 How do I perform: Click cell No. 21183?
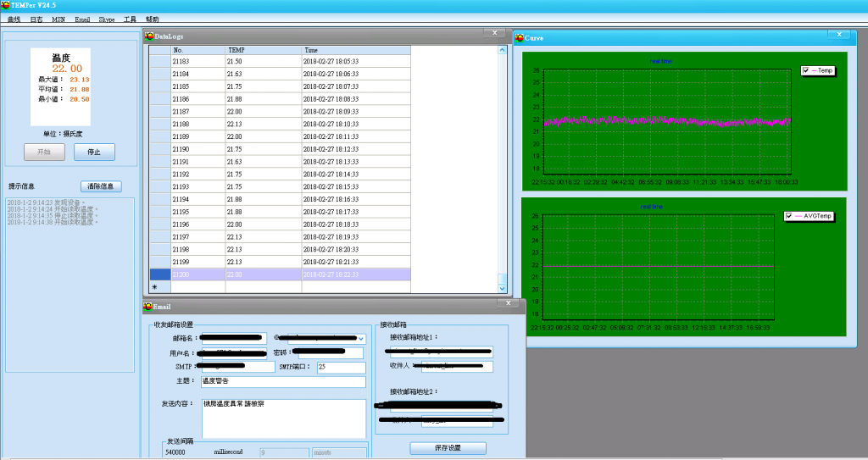click(198, 62)
